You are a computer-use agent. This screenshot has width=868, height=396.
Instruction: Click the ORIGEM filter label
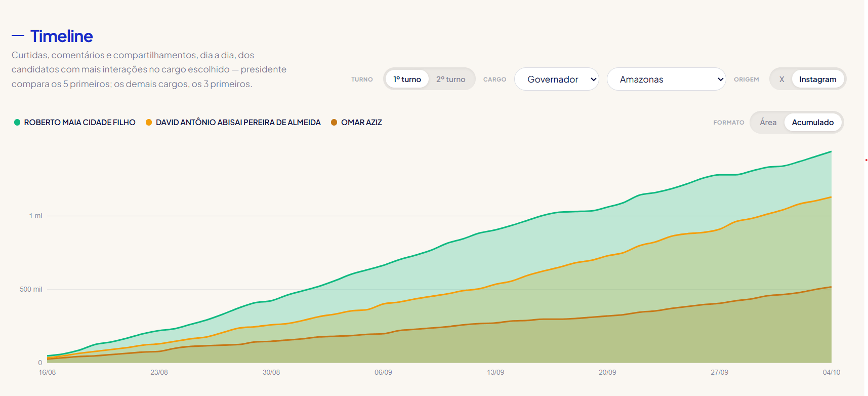point(747,80)
